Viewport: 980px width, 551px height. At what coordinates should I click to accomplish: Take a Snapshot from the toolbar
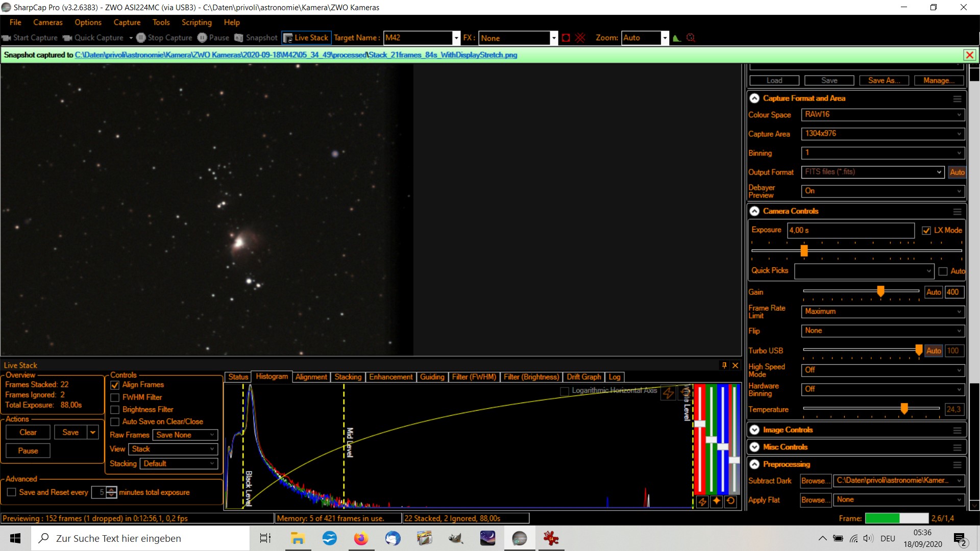tap(256, 38)
